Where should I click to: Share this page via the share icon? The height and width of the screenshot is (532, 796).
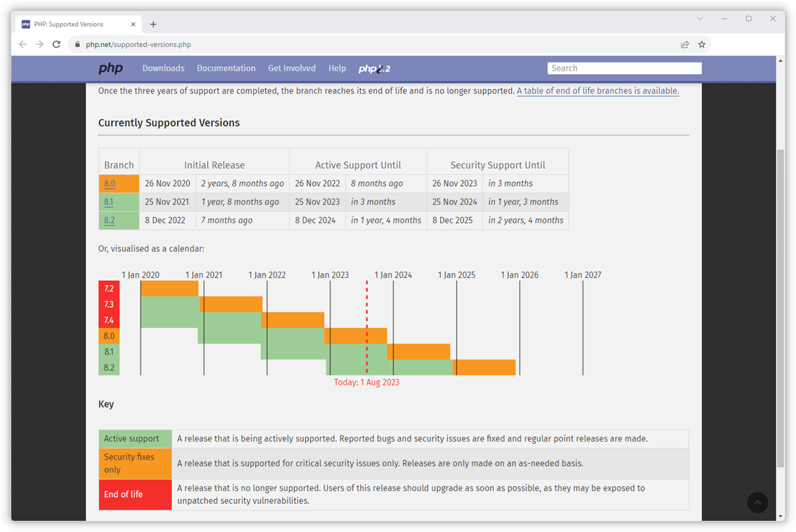pyautogui.click(x=685, y=45)
